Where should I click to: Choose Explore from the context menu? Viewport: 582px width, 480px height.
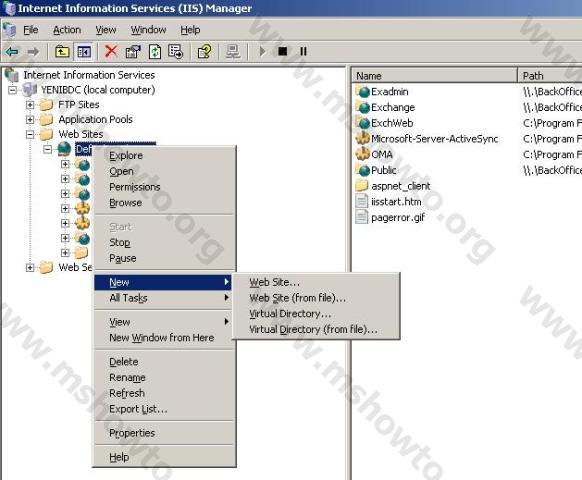pos(163,156)
